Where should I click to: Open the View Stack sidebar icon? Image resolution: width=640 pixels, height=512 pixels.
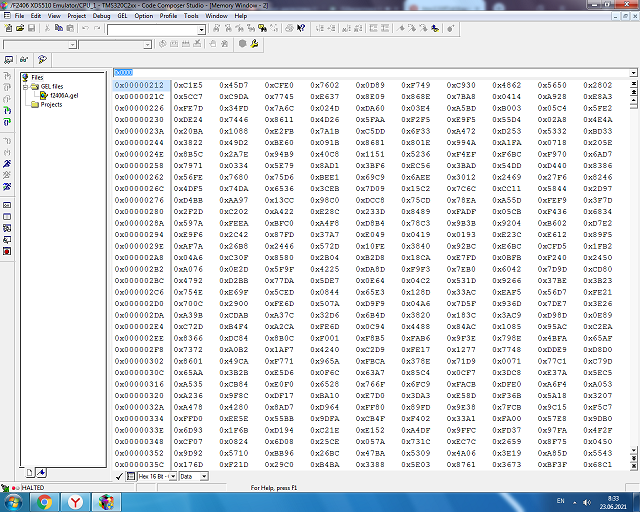pyautogui.click(x=7, y=228)
